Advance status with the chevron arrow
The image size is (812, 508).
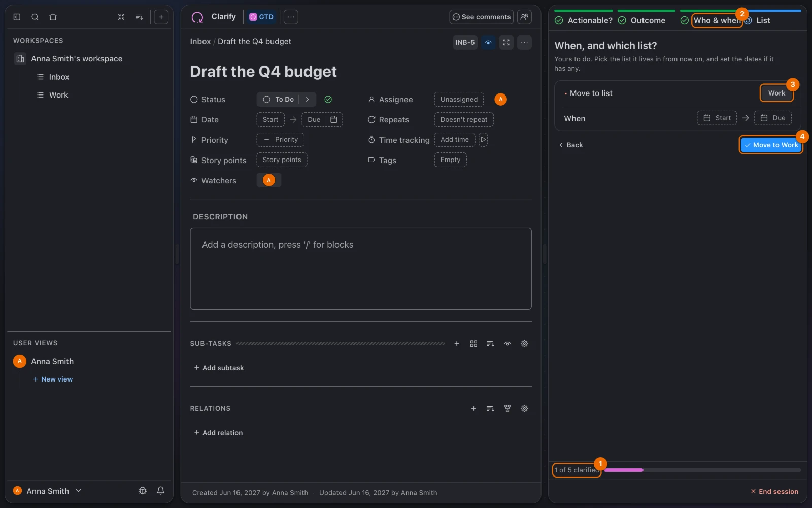tap(308, 99)
